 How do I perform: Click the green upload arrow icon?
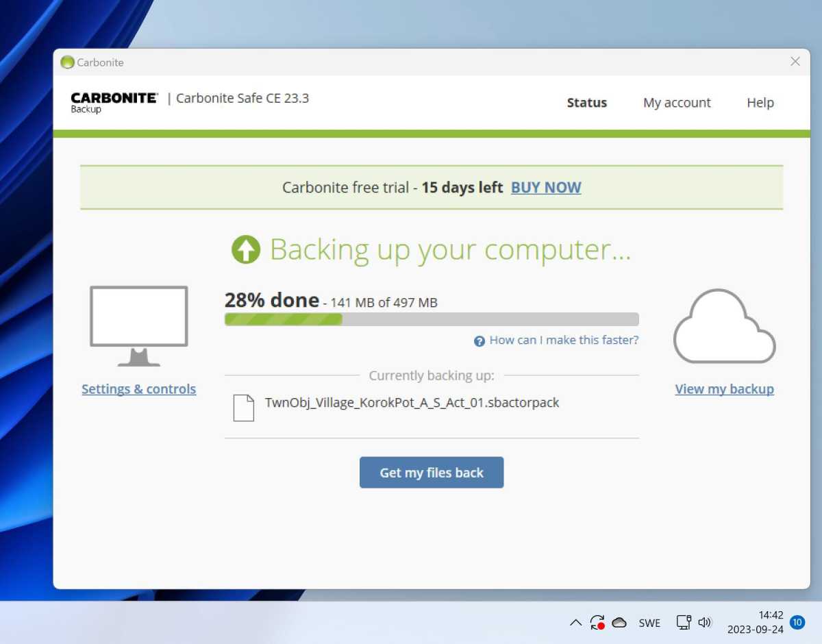246,250
